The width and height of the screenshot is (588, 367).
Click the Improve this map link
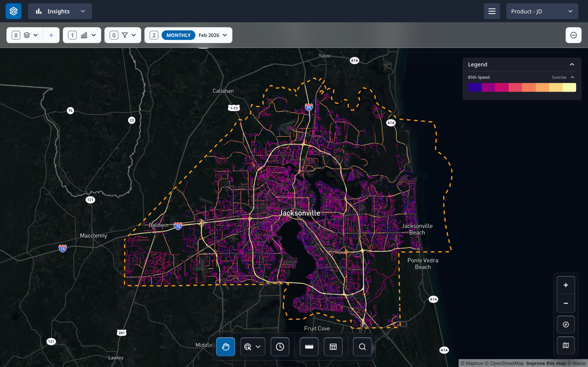tap(546, 363)
